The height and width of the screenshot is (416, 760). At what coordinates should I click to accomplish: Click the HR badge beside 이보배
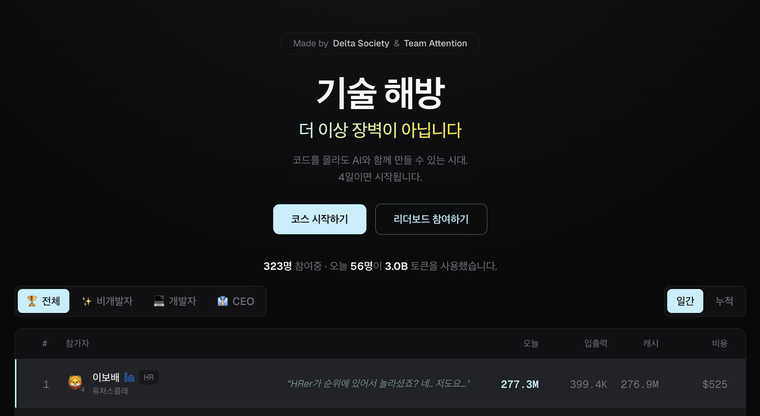click(x=149, y=377)
